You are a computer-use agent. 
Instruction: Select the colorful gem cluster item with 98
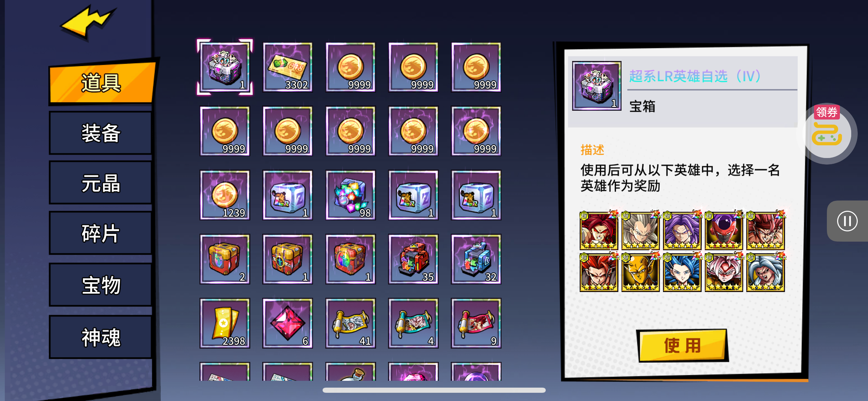pyautogui.click(x=350, y=195)
